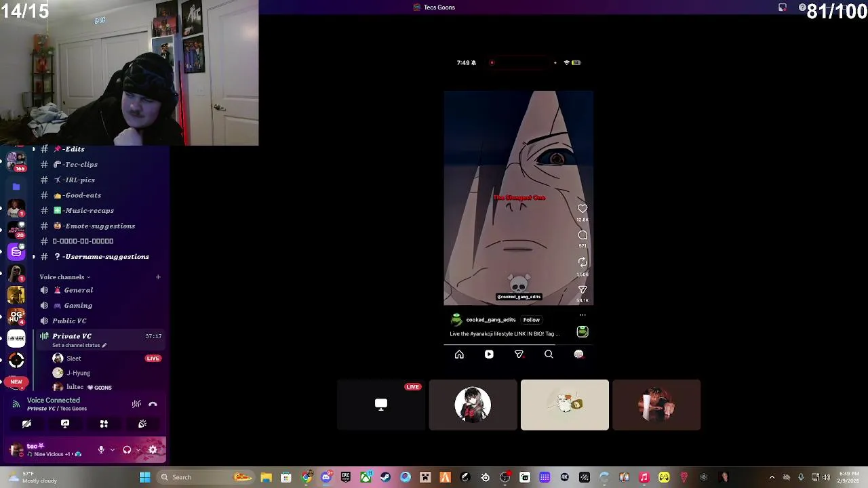This screenshot has height=488, width=868.
Task: Select the beige avatar call tile
Action: click(x=564, y=405)
